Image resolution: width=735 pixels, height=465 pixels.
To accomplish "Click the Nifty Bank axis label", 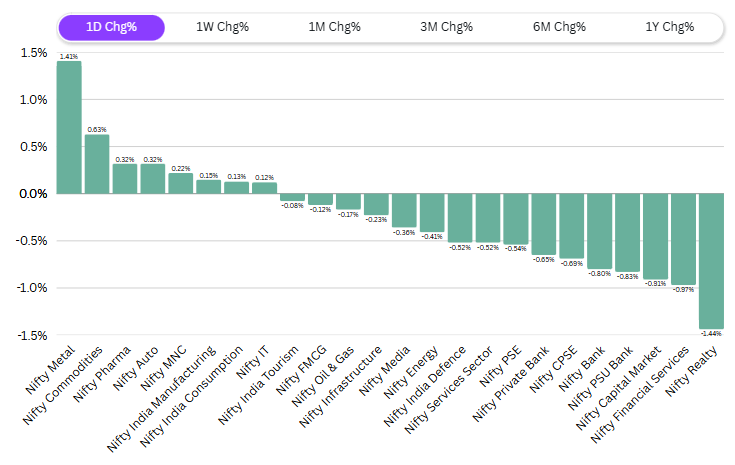I will (582, 368).
